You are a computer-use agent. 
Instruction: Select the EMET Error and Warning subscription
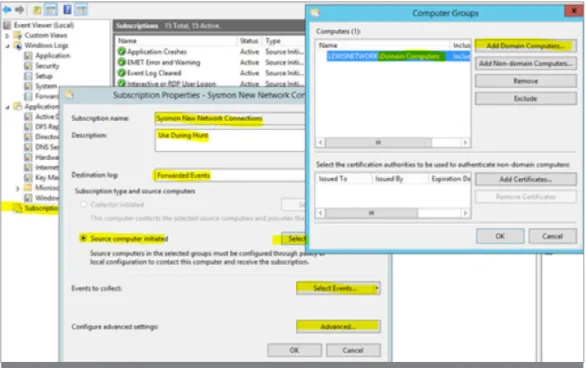click(210, 62)
